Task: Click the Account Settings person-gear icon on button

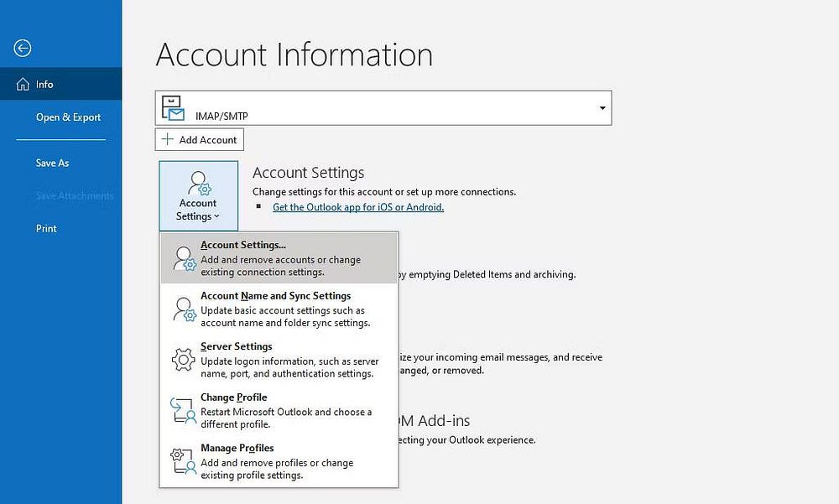Action: 199,183
